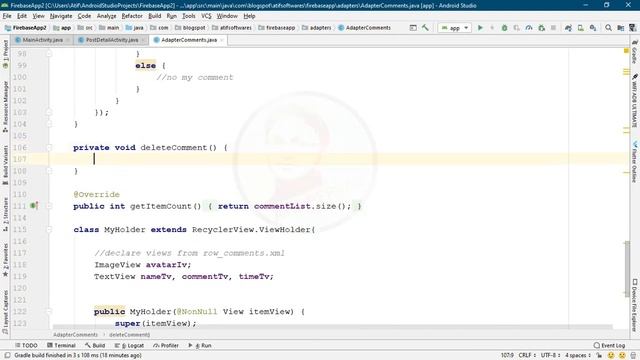Click the FirebaseApp2 breadcrumb root
The width and height of the screenshot is (640, 360).
pyautogui.click(x=26, y=28)
